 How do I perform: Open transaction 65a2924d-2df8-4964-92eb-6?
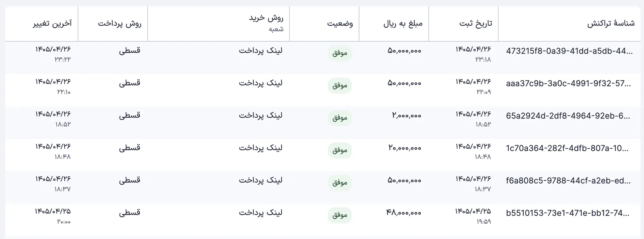tap(568, 116)
